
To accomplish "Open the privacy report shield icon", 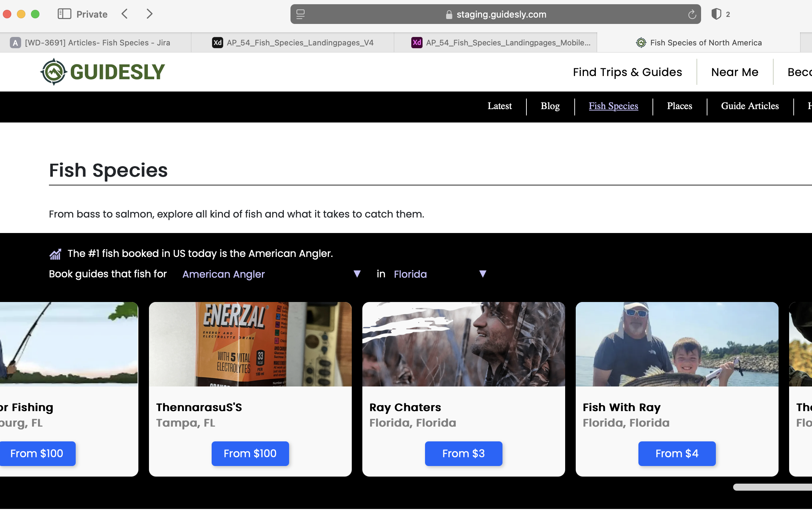I will [x=716, y=14].
